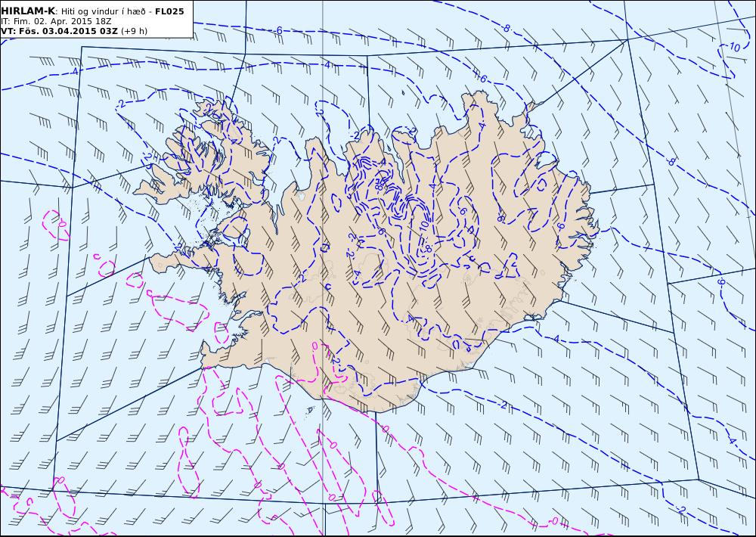
Task: Click the 'VT: Fös. 03.04.2015 03Z' valid time
Action: coord(59,31)
